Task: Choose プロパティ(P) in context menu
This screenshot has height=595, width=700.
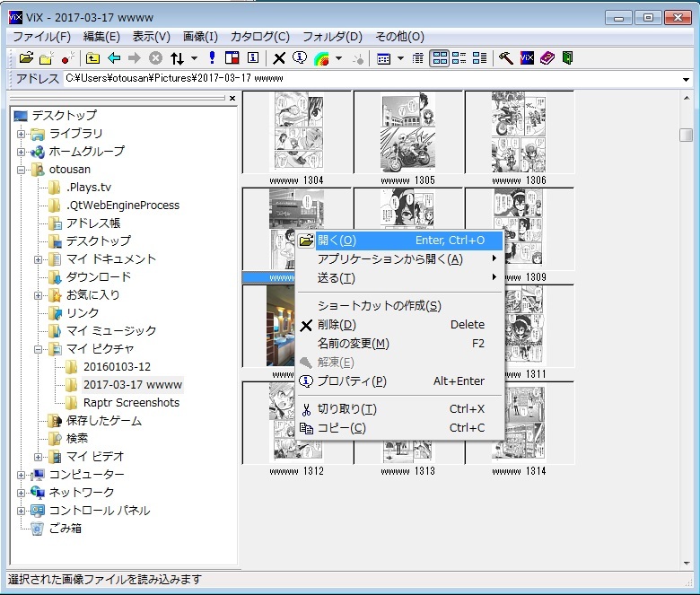Action: pos(399,381)
